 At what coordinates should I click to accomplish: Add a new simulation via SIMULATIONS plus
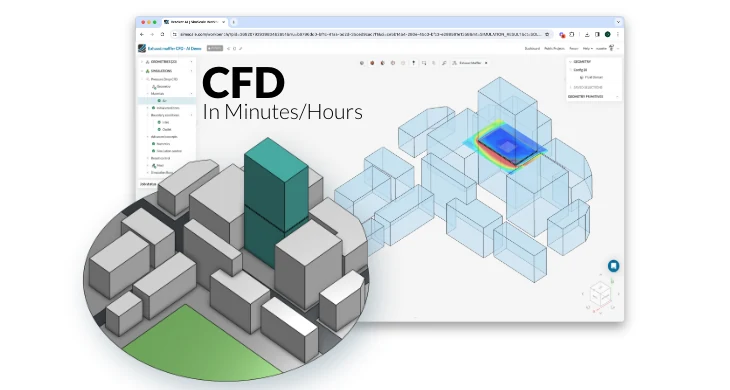click(x=191, y=71)
